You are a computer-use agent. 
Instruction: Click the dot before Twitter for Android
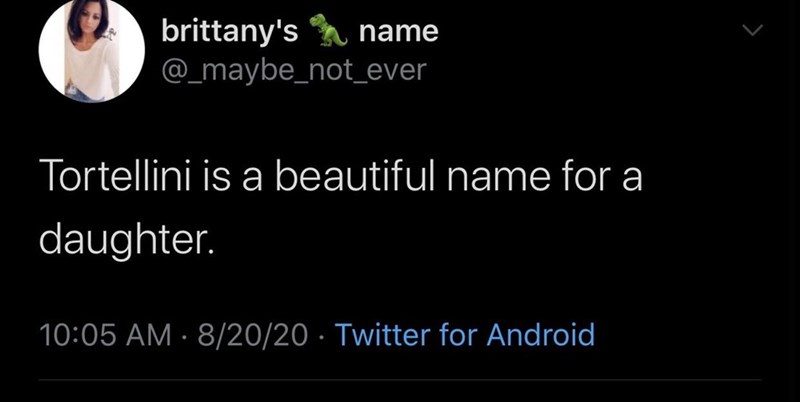pos(319,333)
